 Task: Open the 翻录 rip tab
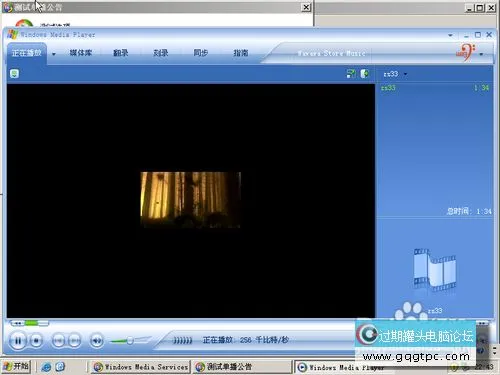pyautogui.click(x=121, y=53)
